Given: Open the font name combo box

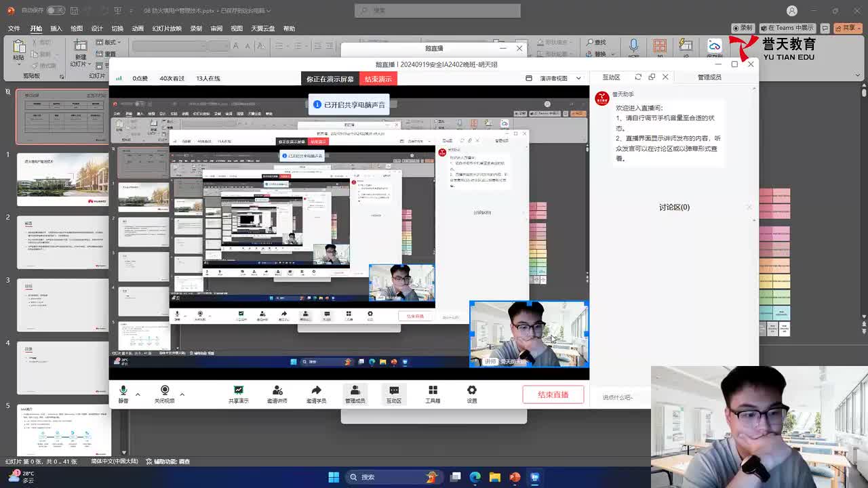Looking at the screenshot, I should pos(168,45).
